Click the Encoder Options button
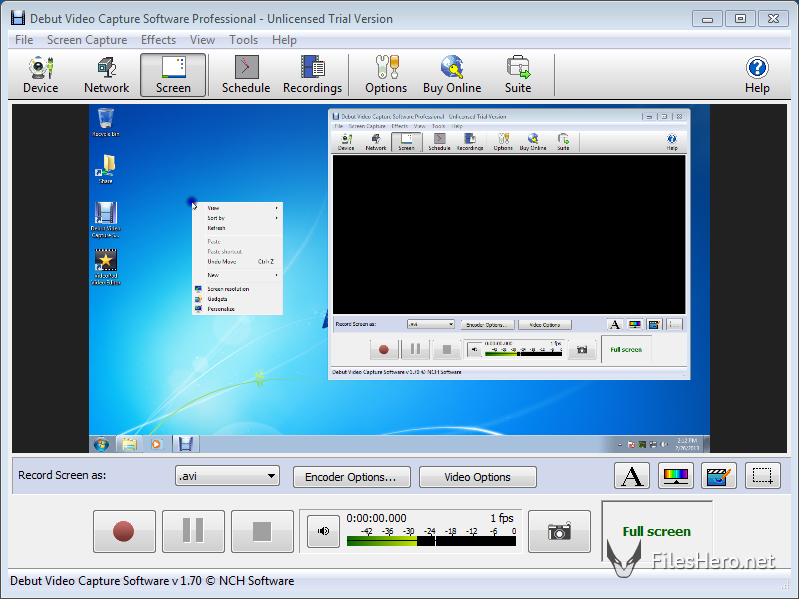This screenshot has width=799, height=599. click(352, 477)
